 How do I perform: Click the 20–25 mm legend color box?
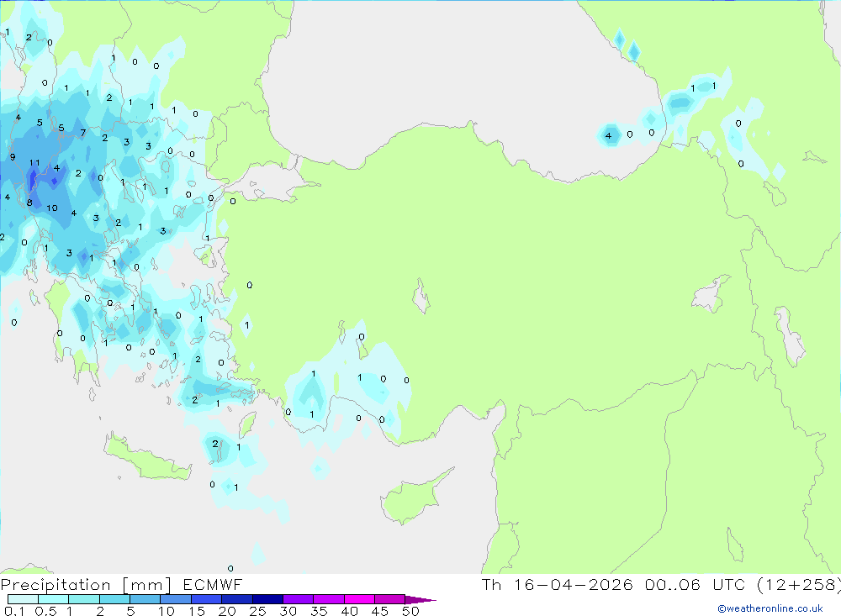click(x=236, y=599)
